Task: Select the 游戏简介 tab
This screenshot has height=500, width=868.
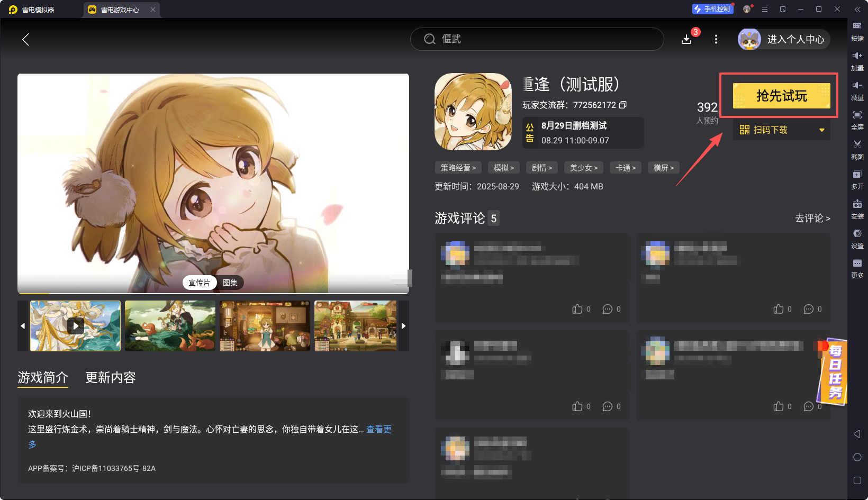Action: tap(43, 377)
